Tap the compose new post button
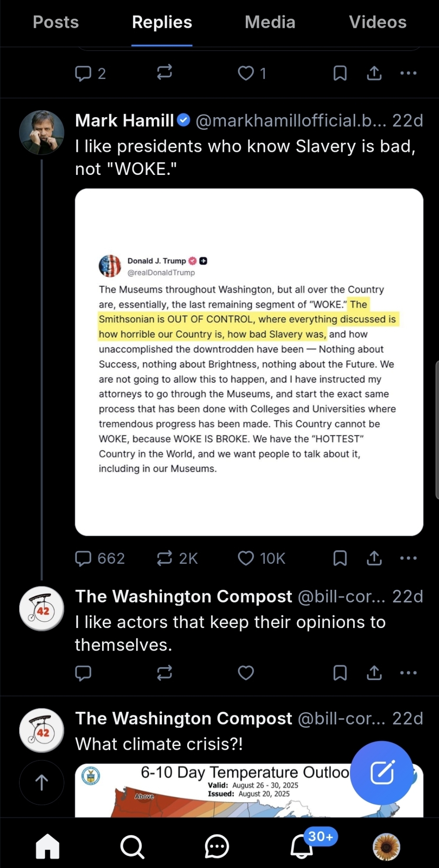The height and width of the screenshot is (868, 439). click(382, 773)
